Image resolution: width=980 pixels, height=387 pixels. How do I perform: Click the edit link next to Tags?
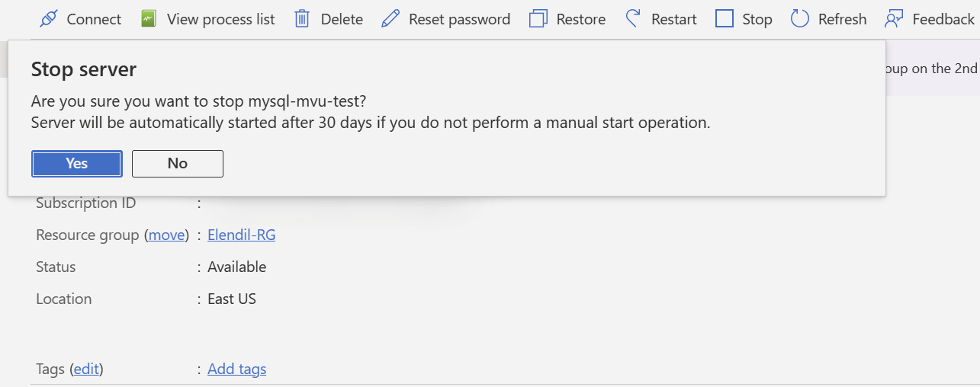86,369
